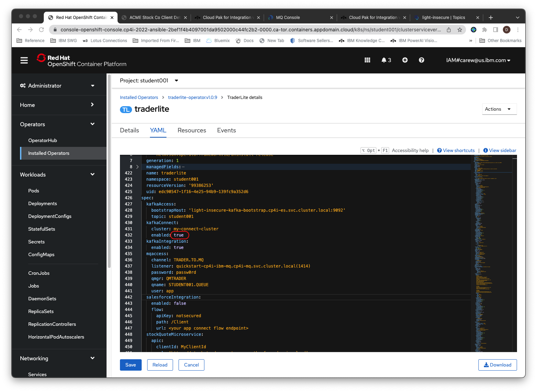
Task: Go back with the browser back arrow
Action: 19,30
